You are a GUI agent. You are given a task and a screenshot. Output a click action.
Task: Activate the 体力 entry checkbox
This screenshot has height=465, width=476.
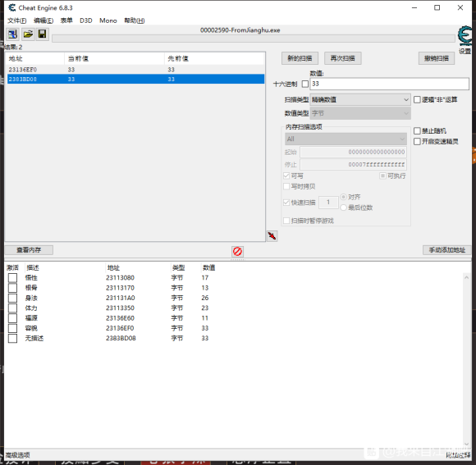pyautogui.click(x=12, y=308)
